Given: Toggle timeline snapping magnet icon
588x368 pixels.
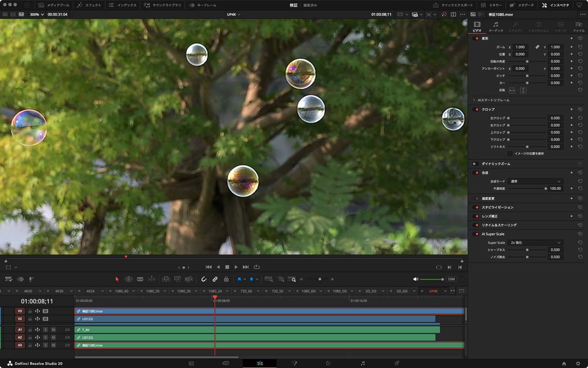Looking at the screenshot, I should click(x=204, y=279).
